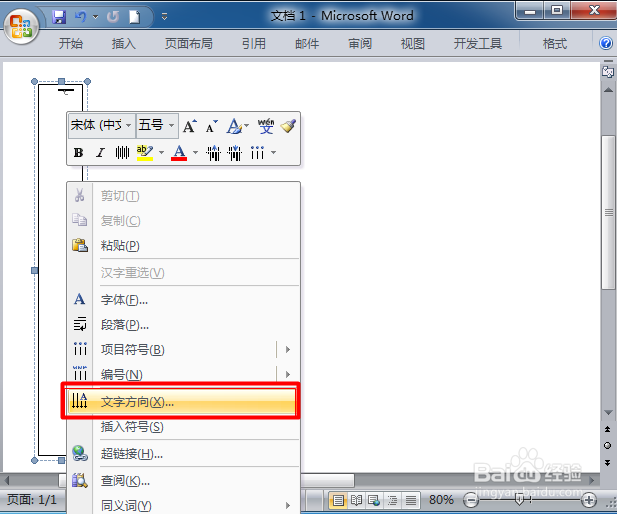Click page count 页面: 1/1 in status bar
The width and height of the screenshot is (617, 514).
[31, 500]
